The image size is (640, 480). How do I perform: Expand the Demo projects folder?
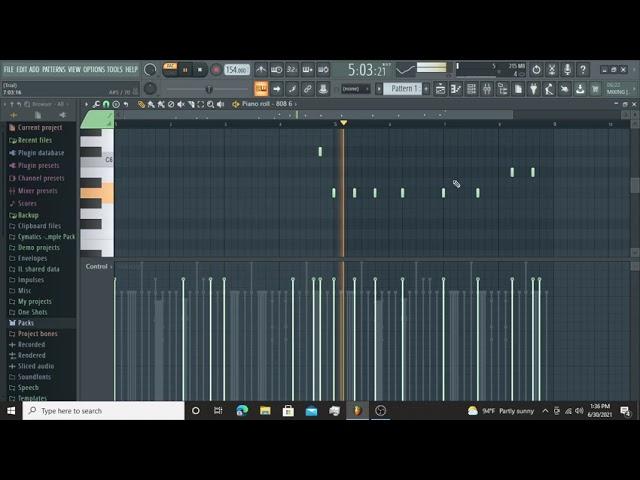click(x=39, y=248)
